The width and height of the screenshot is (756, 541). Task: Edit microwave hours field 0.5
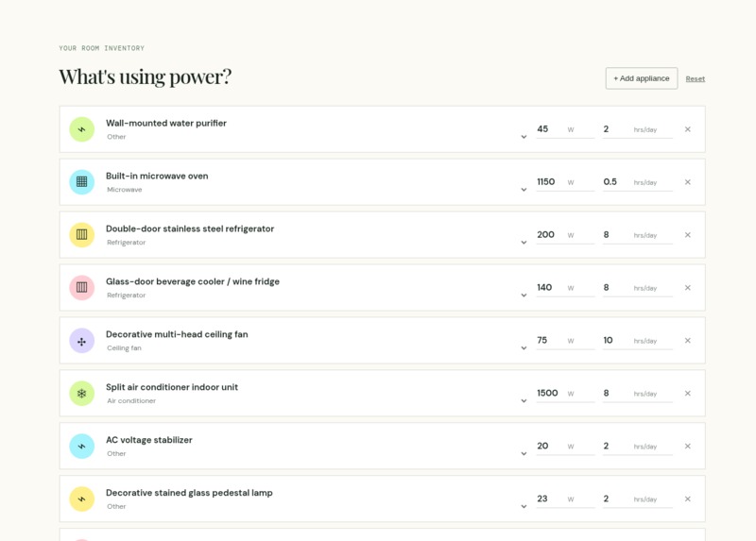[637, 182]
